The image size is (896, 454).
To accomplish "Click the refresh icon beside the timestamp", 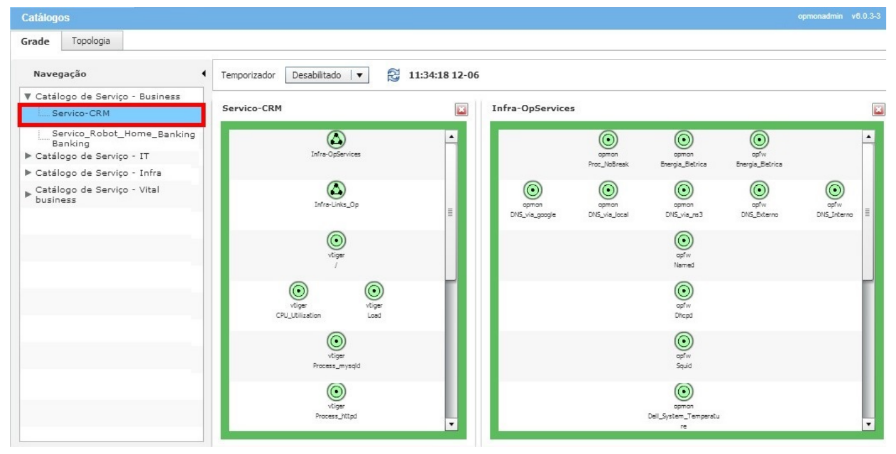I will [393, 75].
